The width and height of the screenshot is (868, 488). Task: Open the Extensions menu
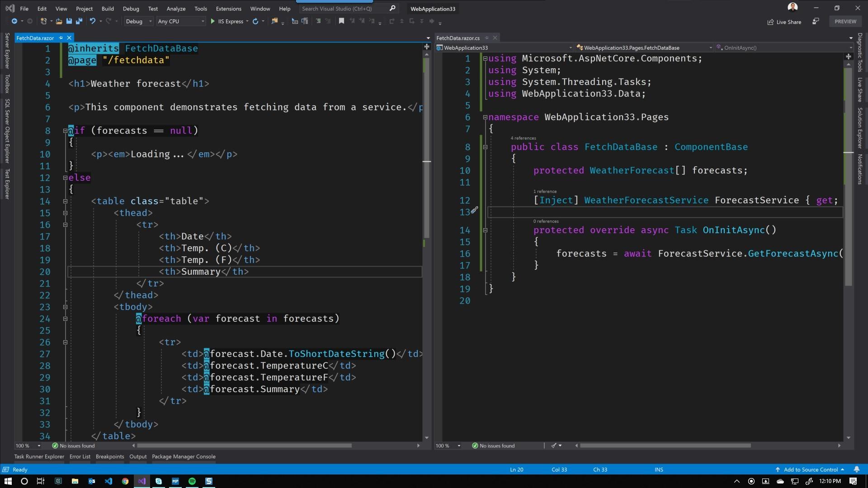228,9
